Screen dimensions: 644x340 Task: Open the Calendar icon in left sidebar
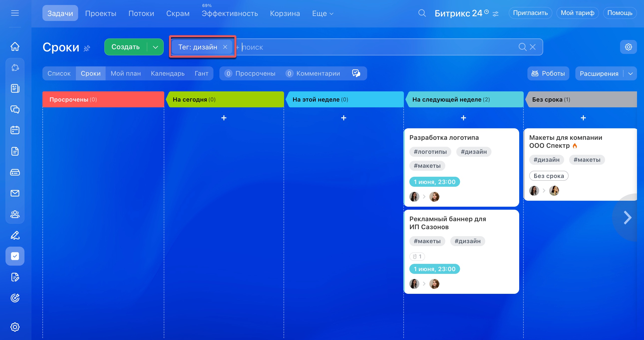point(15,130)
